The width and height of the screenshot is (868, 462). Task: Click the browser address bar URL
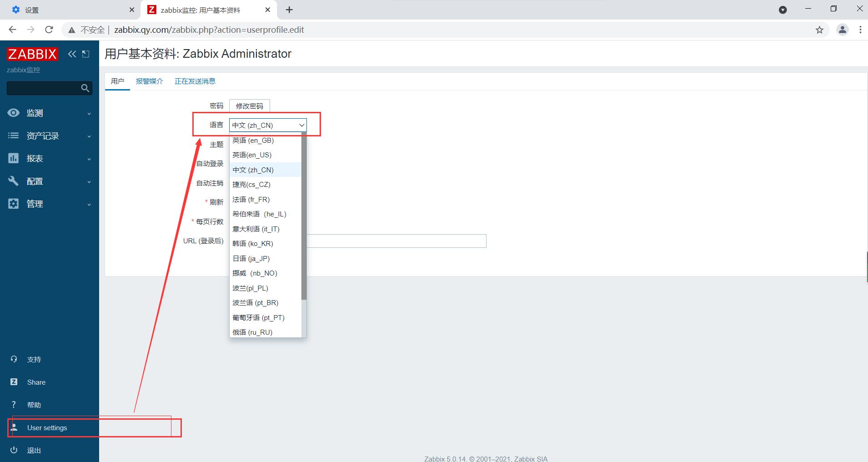209,30
